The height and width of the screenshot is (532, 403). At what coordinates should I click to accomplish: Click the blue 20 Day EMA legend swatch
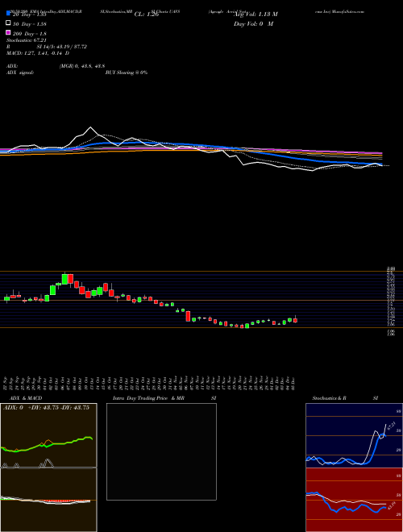pyautogui.click(x=9, y=14)
